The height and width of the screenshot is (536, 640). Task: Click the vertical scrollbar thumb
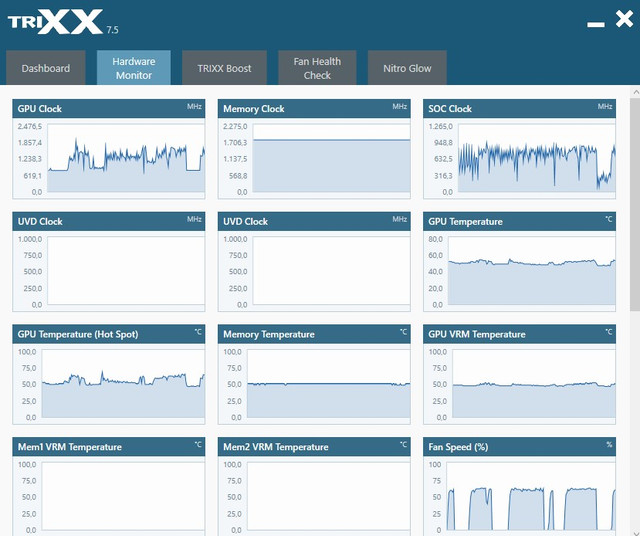(635, 204)
